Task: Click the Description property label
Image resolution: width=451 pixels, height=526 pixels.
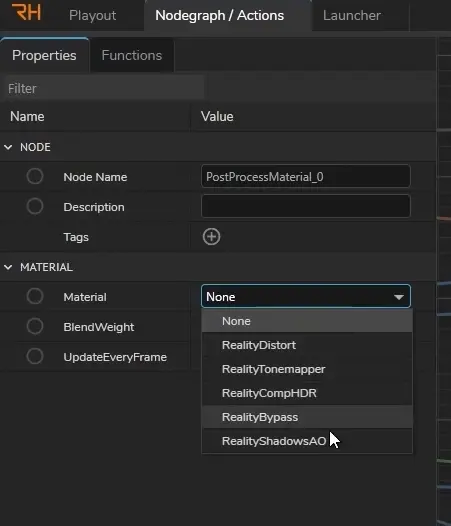Action: pyautogui.click(x=94, y=207)
